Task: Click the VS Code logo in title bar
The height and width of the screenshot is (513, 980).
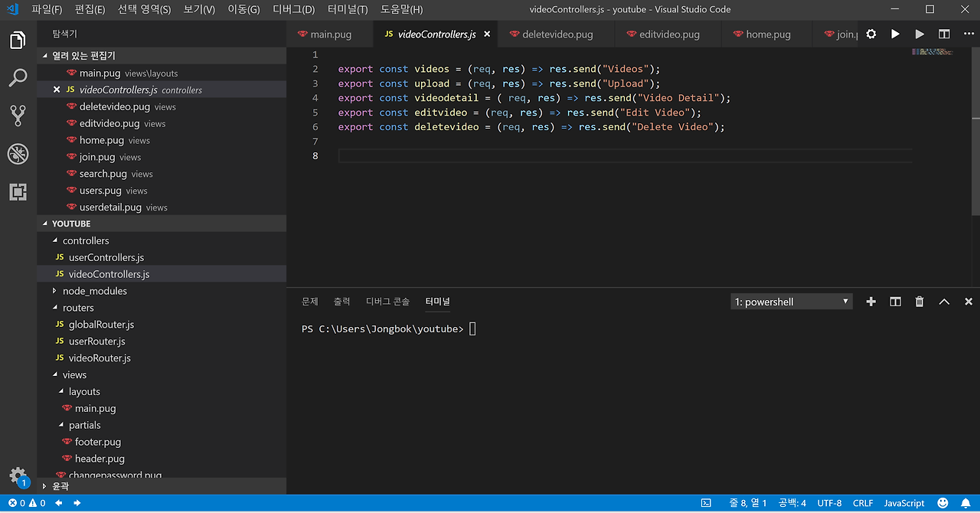Action: pos(12,9)
